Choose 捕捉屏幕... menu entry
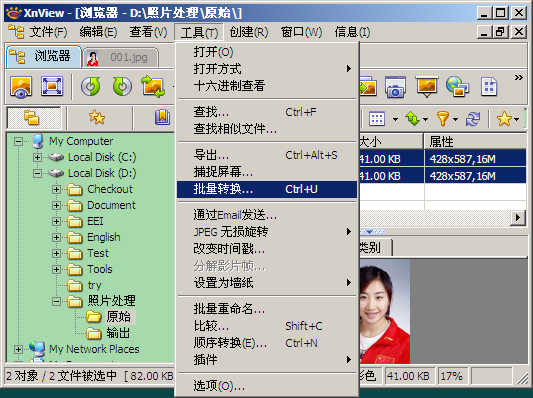This screenshot has width=533, height=398. tap(267, 172)
